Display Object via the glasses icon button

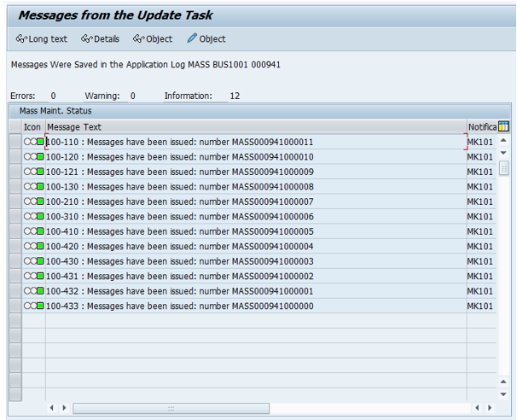click(x=153, y=39)
